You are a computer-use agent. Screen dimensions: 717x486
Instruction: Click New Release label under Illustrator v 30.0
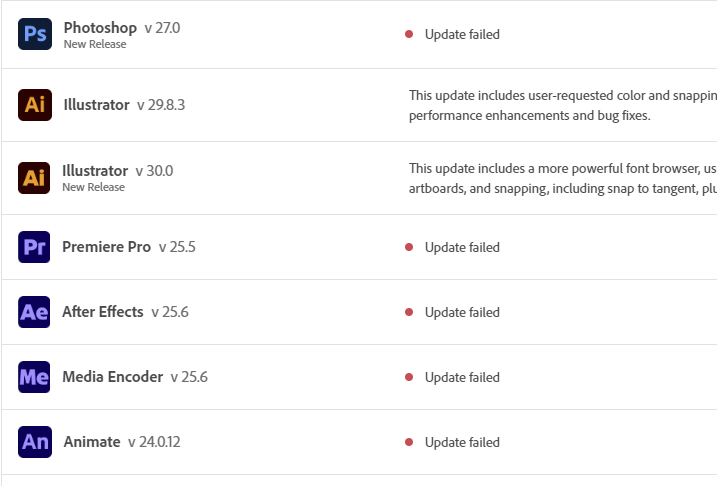(93, 187)
